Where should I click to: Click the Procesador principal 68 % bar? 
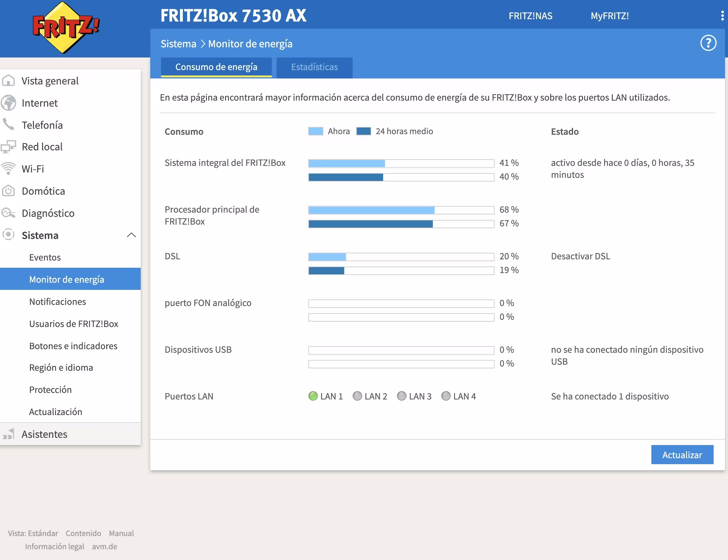click(x=401, y=210)
